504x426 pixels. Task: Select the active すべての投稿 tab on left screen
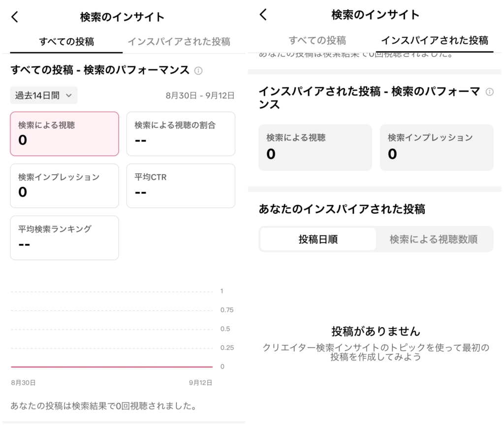click(x=66, y=42)
